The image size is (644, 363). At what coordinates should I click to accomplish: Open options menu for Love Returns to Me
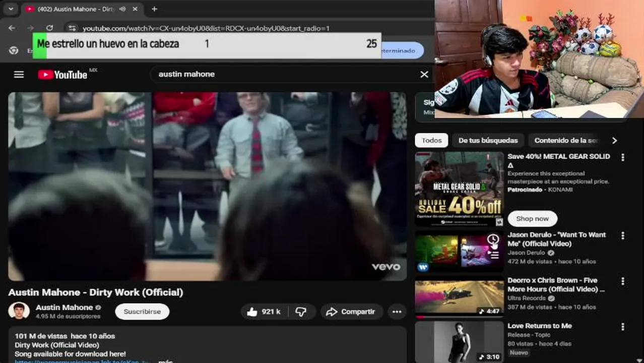[x=623, y=327]
